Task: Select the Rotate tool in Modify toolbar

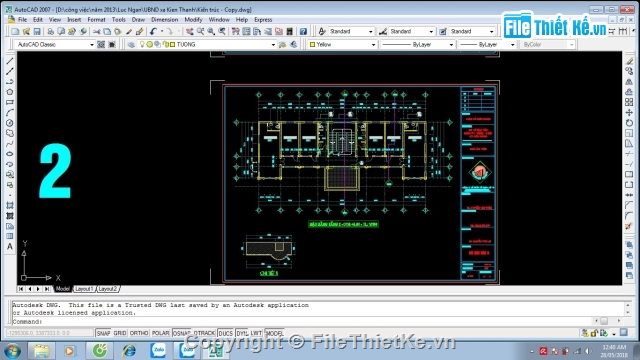Action: click(629, 123)
